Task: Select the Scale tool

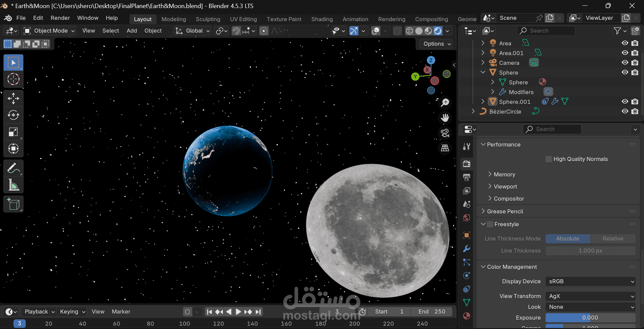Action: tap(13, 132)
